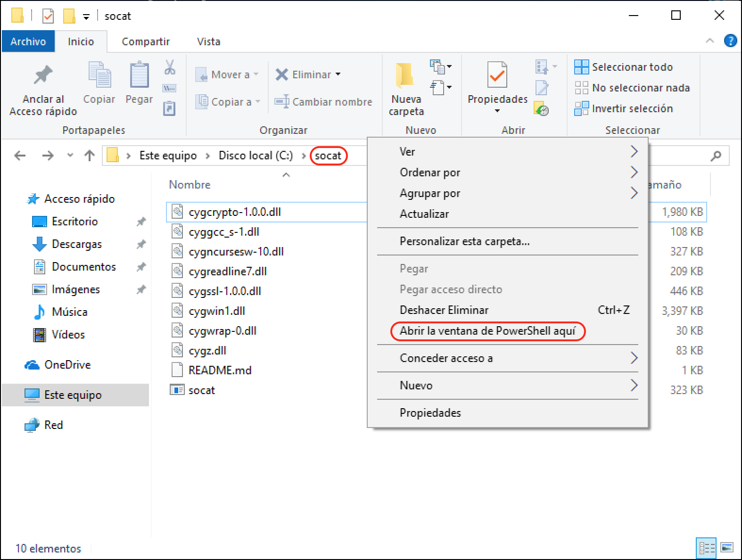Viewport: 742px width, 560px height.
Task: Choose Propiedades at bottom of context menu
Action: [x=508, y=413]
